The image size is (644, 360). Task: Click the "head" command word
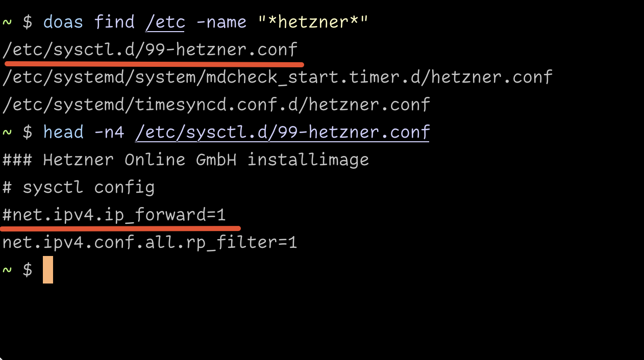pyautogui.click(x=63, y=132)
